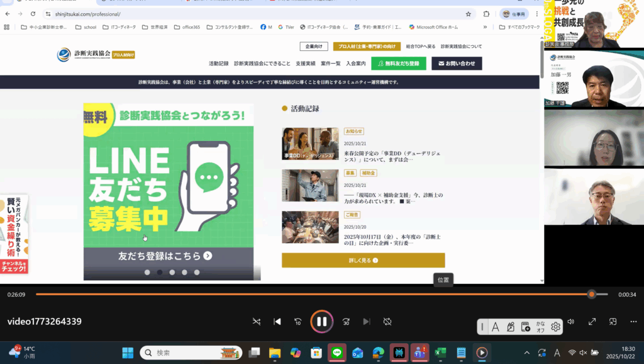Screen dimensions: 644x364
Task: Expand the bookmarks bar overflow chevron
Action: [x=485, y=27]
